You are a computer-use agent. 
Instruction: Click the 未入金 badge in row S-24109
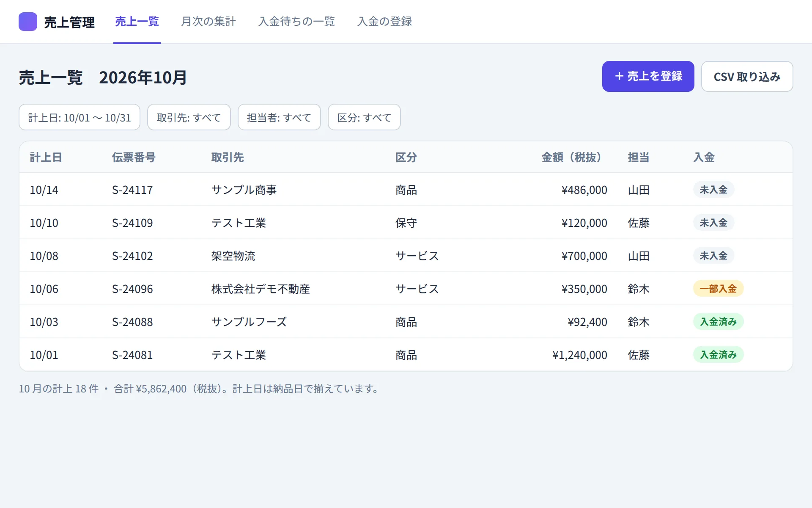(713, 223)
